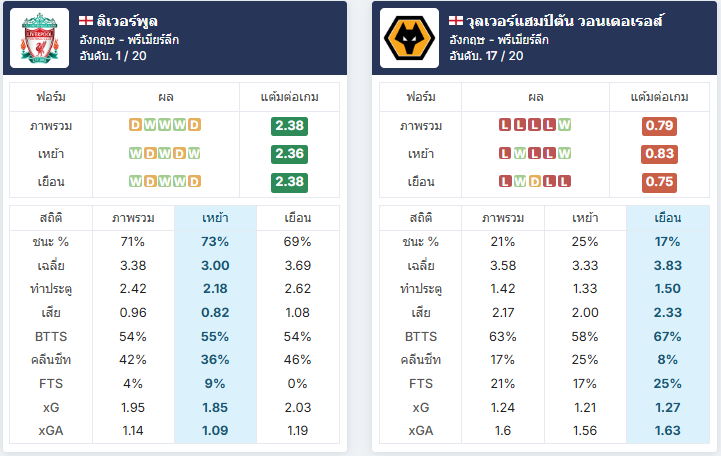Click the Wolverhampton Wanderers wolf logo
Viewport: 721px width, 456px height.
pyautogui.click(x=409, y=38)
